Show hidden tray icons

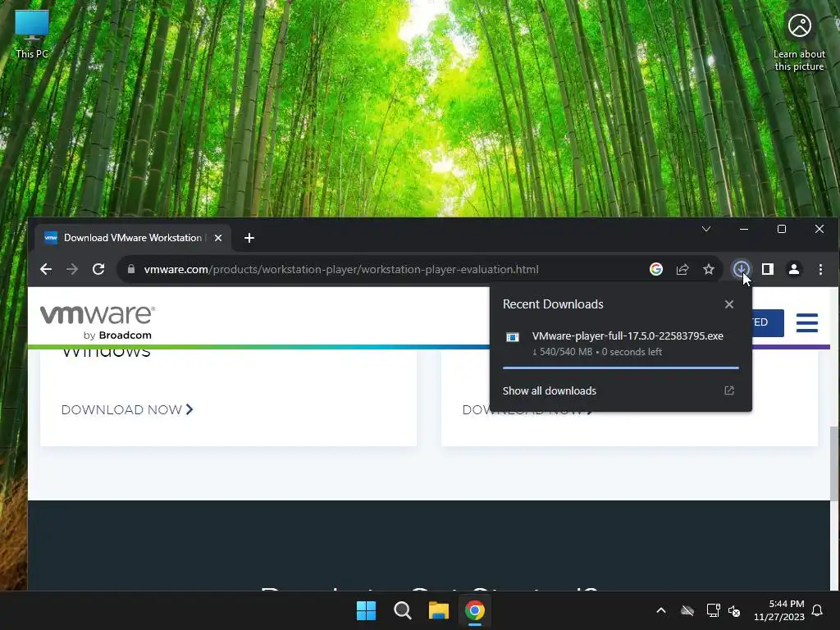pos(661,610)
